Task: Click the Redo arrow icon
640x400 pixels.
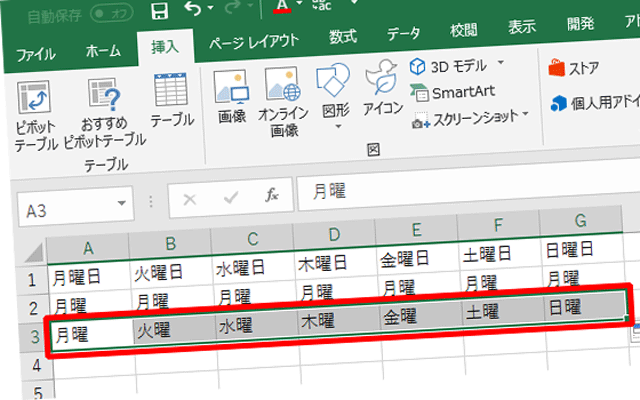Action: 233,6
